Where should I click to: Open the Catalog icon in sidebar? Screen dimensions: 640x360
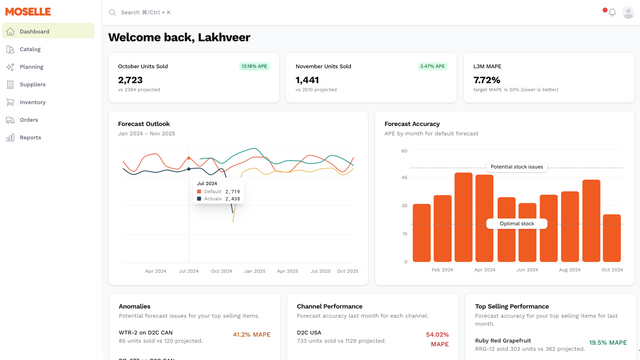10,49
